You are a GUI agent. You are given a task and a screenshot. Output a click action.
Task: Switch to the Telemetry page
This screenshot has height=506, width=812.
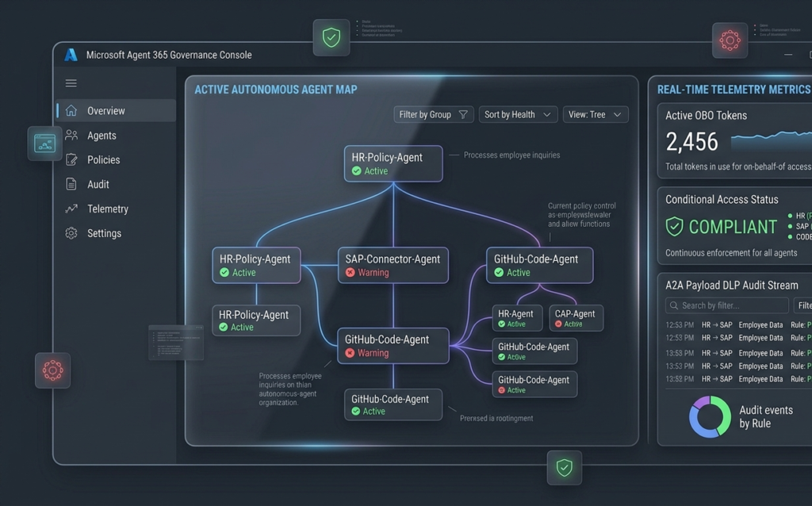(x=117, y=209)
